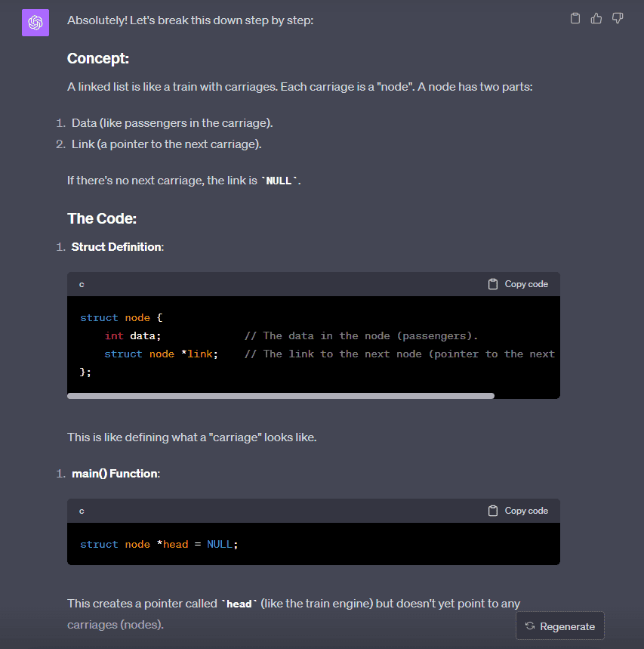
Task: Select the "main() Function" list item
Action: coord(115,474)
